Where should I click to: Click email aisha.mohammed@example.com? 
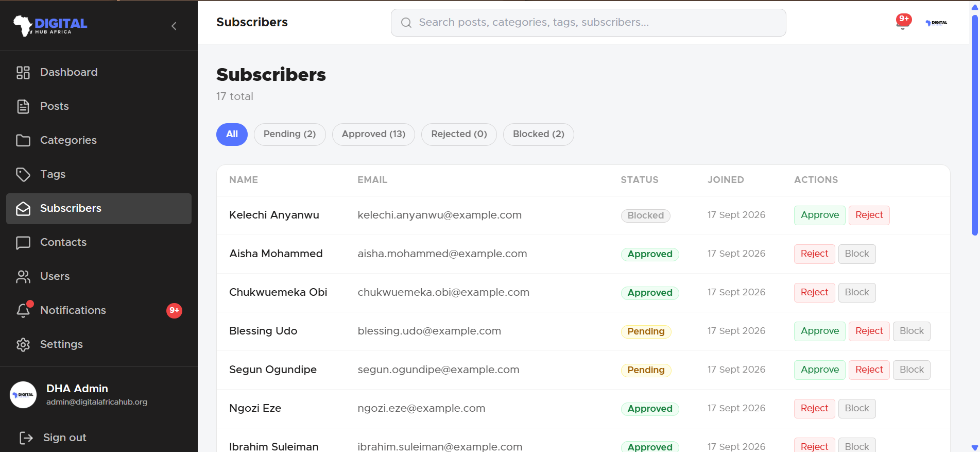(442, 254)
